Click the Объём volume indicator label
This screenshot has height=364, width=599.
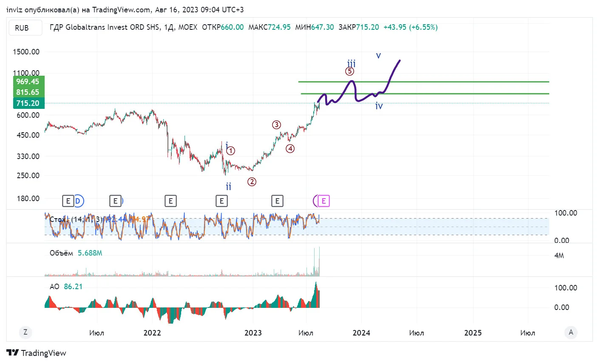[x=61, y=253]
